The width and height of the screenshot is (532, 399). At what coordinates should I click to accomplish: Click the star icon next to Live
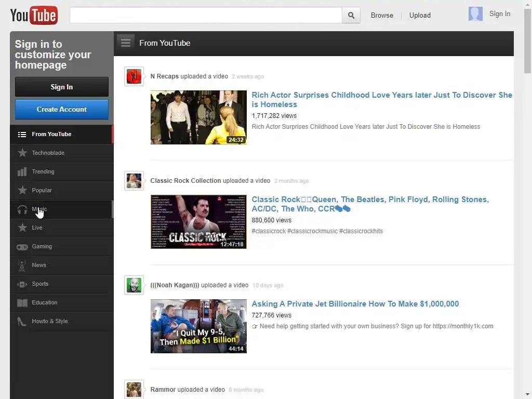click(22, 228)
